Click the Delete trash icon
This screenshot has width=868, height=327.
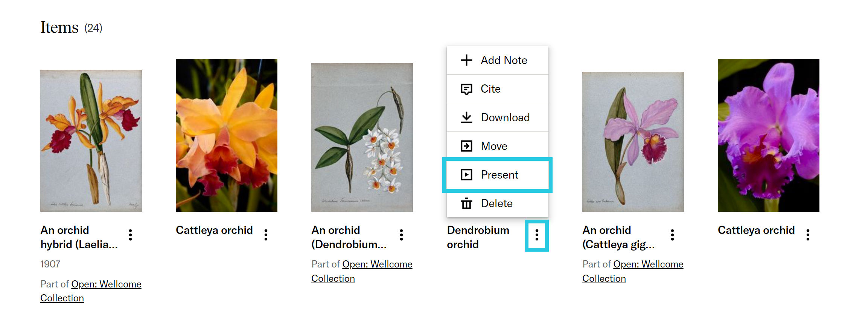click(466, 203)
